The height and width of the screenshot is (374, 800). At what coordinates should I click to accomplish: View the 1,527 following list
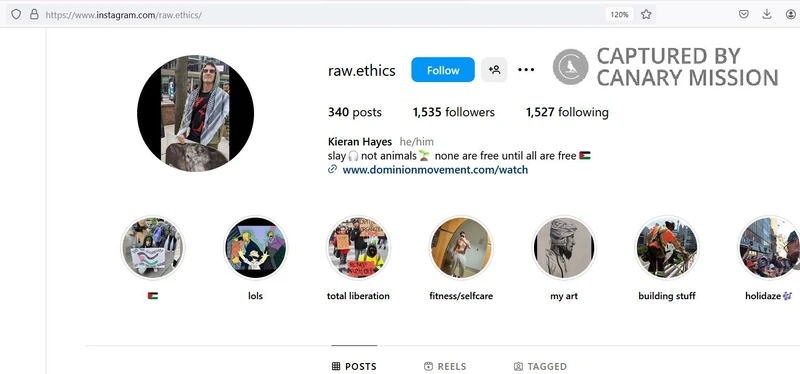coord(567,112)
